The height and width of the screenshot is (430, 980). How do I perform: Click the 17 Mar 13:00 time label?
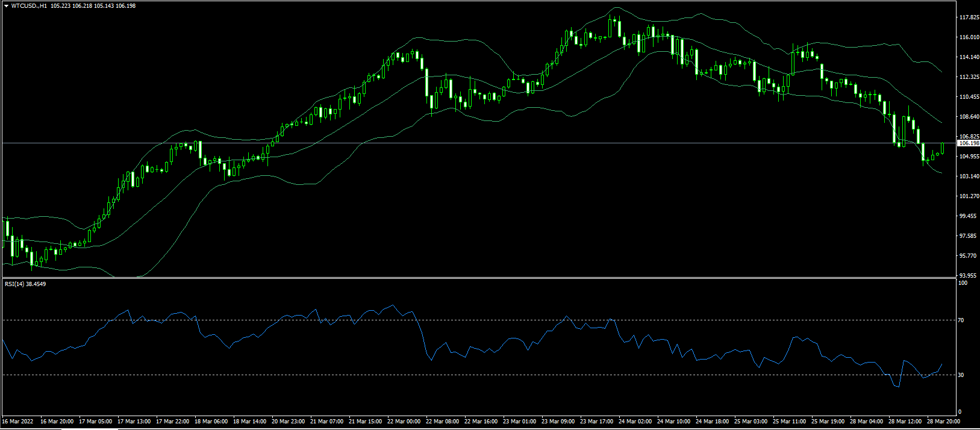134,422
